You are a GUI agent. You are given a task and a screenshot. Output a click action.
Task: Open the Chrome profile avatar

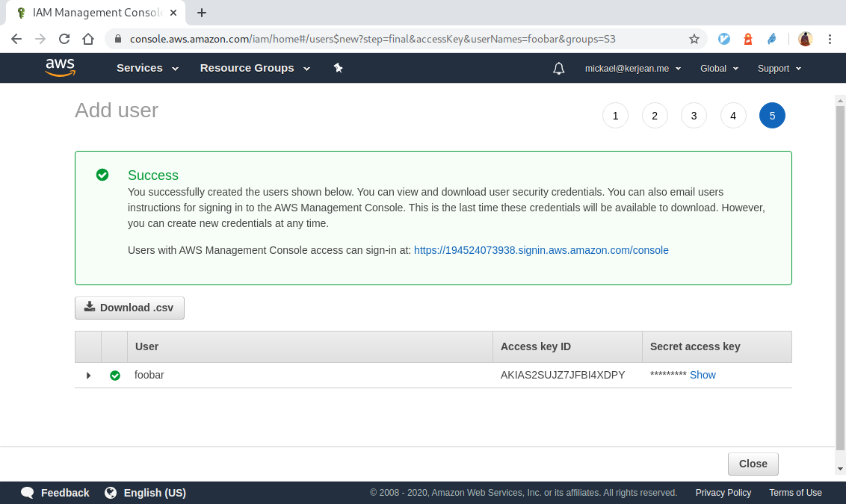pos(805,39)
